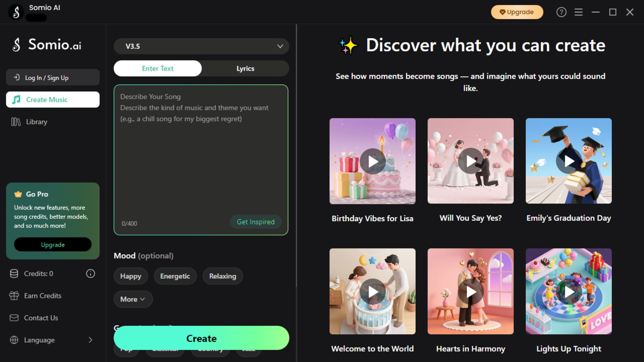
Task: Click the Credits: 0 label
Action: [38, 273]
